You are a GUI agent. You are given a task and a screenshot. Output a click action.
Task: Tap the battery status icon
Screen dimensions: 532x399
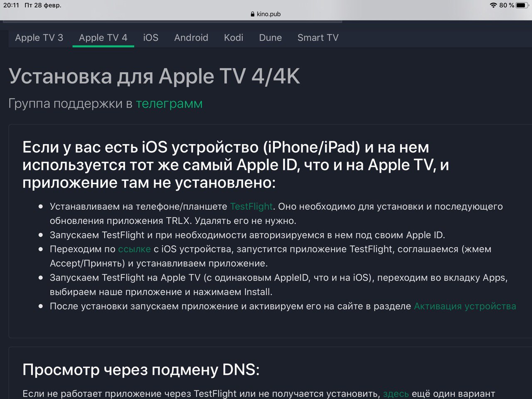pos(522,5)
